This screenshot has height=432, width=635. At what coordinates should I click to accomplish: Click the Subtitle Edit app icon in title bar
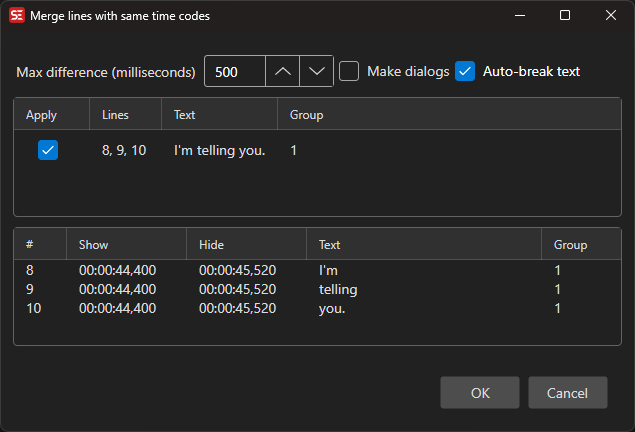click(17, 16)
